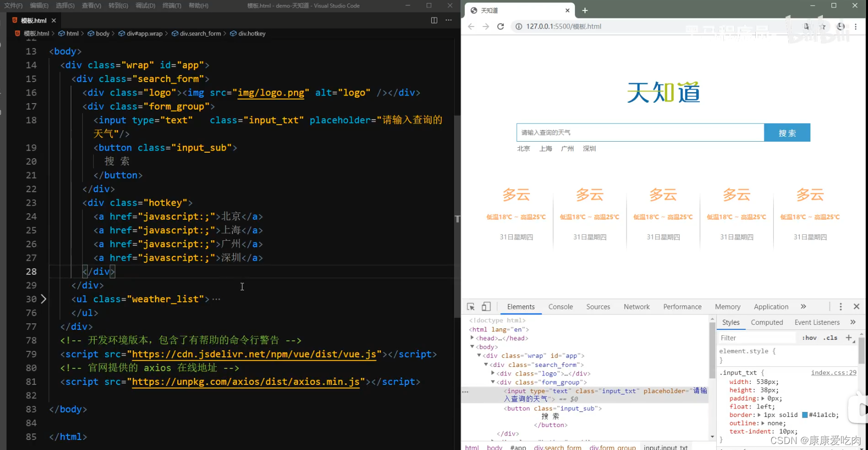The width and height of the screenshot is (868, 450).
Task: Open VS Code 调试(D) menu
Action: click(x=145, y=6)
